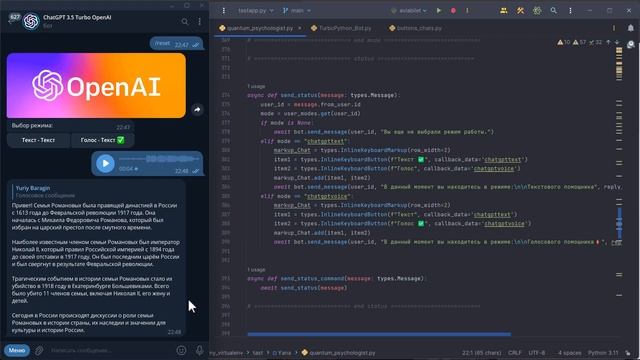Viewport: 640px width, 360px height.
Task: Go to previous highlighted error arrow
Action: (609, 42)
